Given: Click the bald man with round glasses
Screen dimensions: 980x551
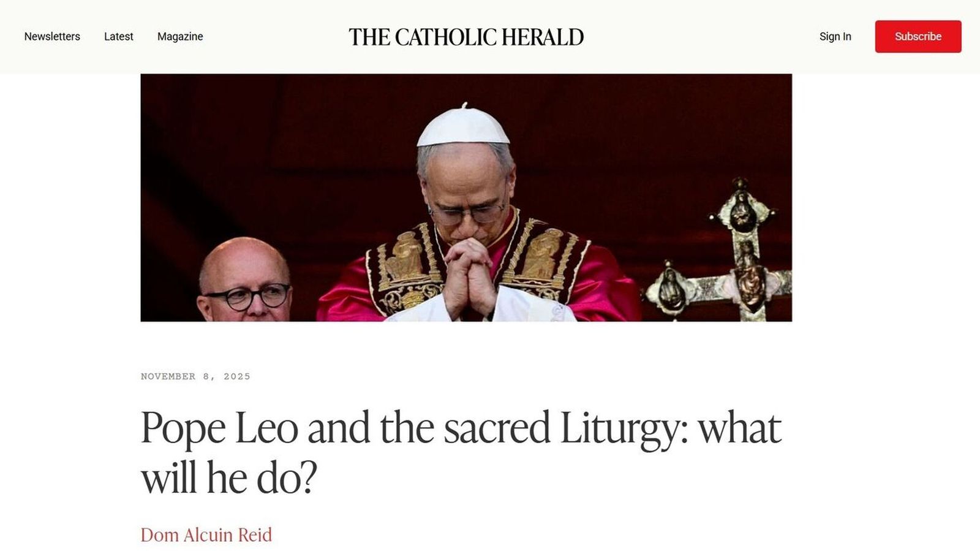Looking at the screenshot, I should [244, 279].
